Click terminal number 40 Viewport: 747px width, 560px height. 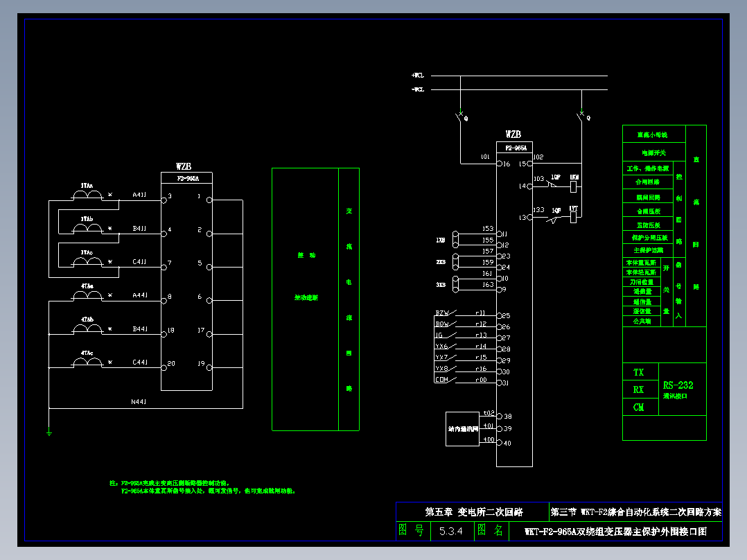[x=507, y=444]
